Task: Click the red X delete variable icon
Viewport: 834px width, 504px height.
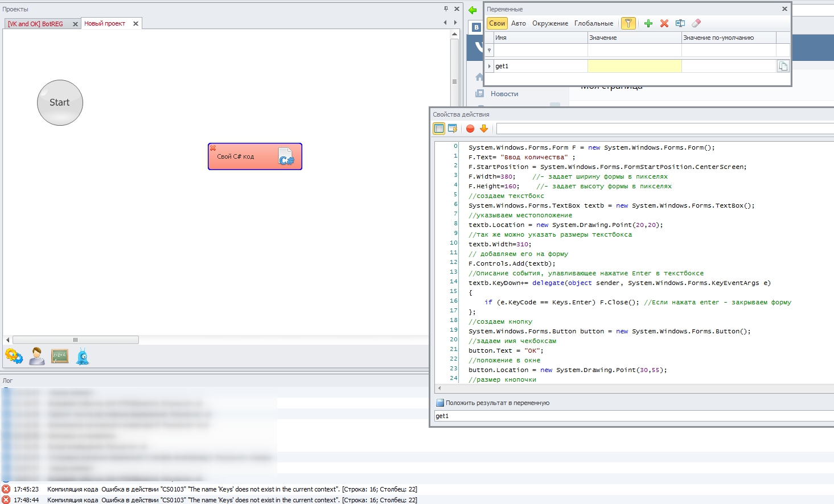Action: 664,23
